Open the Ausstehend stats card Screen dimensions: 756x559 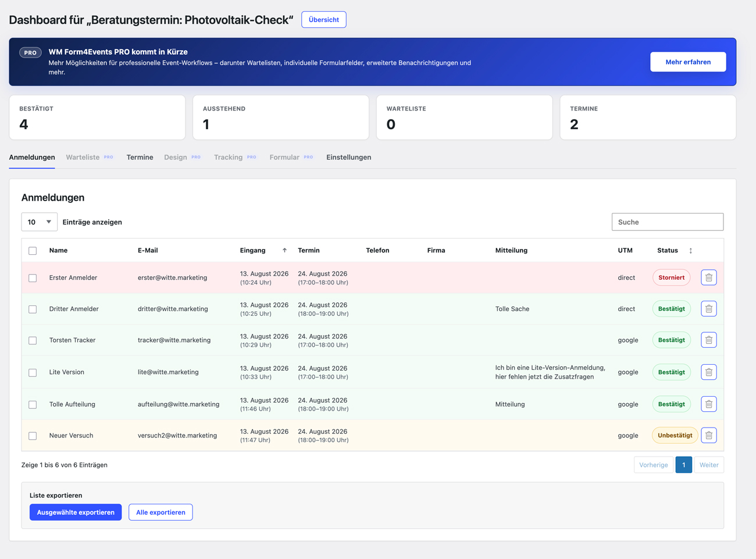coord(281,118)
